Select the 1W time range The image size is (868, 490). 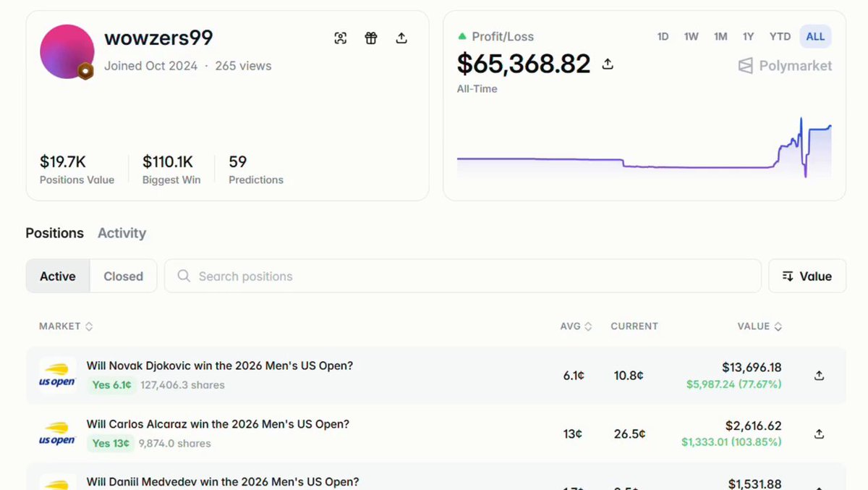(x=692, y=36)
